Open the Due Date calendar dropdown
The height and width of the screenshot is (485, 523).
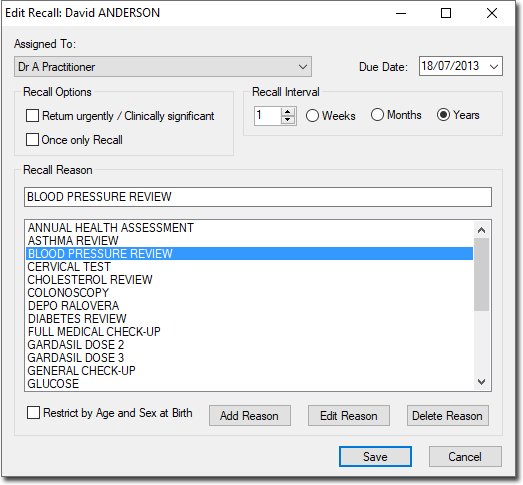tap(494, 66)
